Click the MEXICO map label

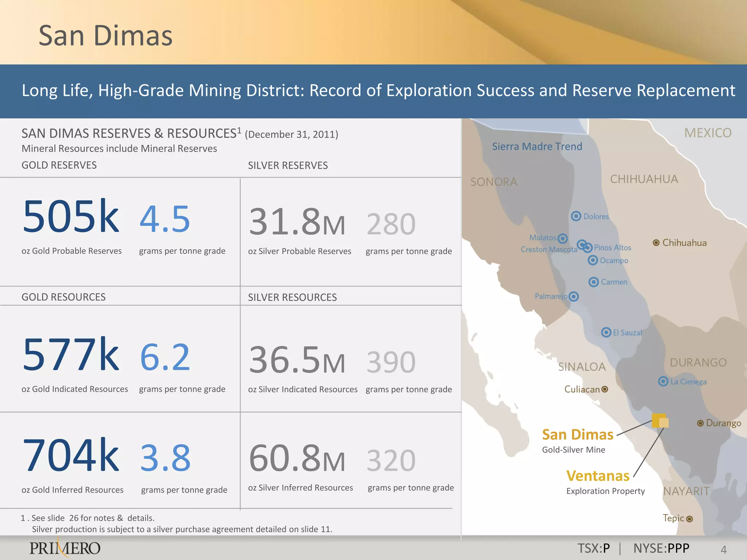coord(708,133)
